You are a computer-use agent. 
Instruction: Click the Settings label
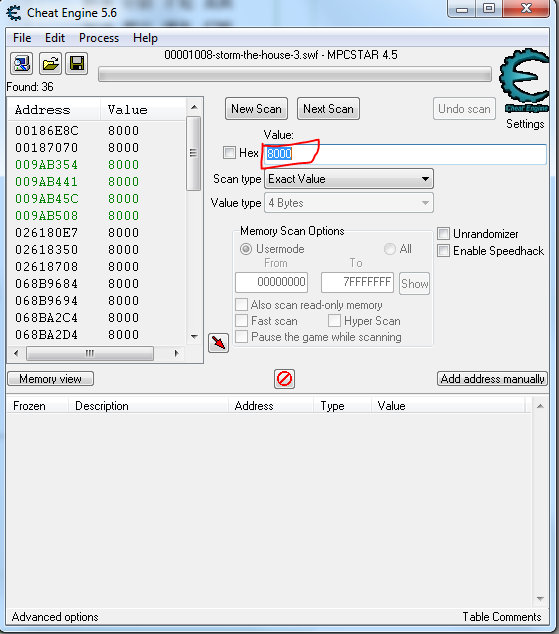coord(525,124)
